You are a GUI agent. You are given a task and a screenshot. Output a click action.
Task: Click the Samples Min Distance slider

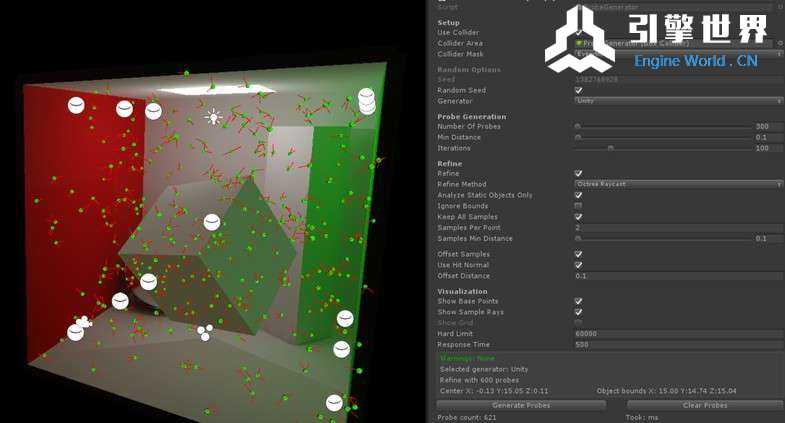click(x=660, y=239)
